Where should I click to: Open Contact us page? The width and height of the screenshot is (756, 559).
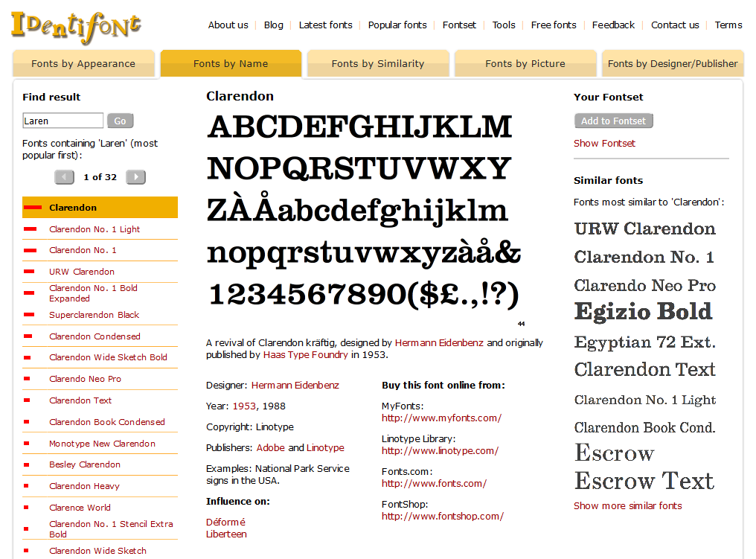(x=675, y=25)
